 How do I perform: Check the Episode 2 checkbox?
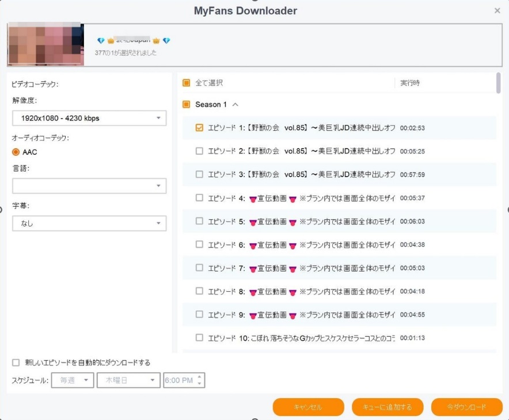pos(199,152)
